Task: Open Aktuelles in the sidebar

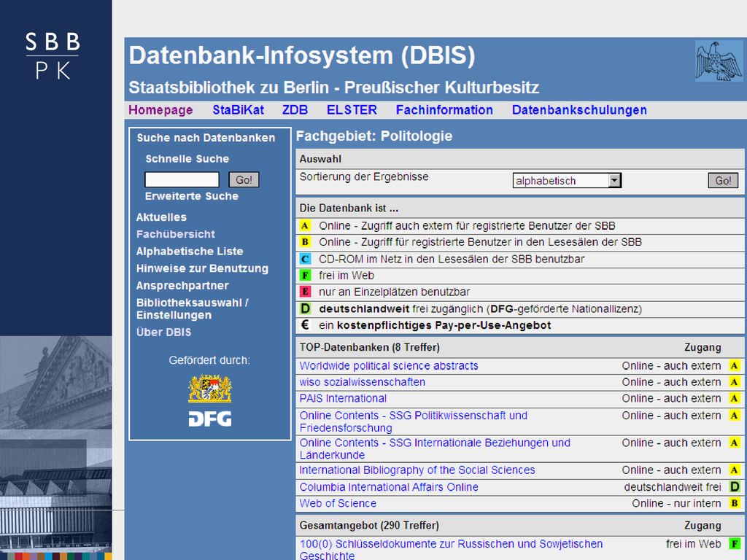Action: point(161,217)
